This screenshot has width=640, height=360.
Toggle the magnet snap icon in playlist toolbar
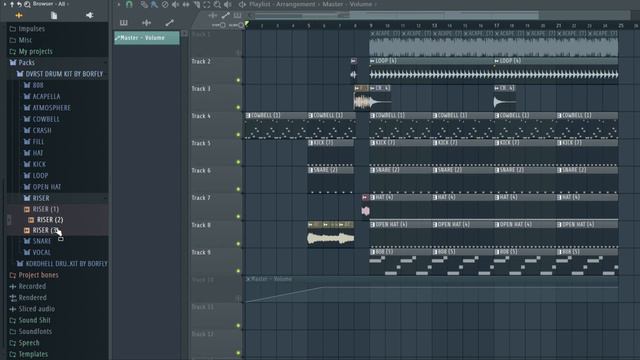[129, 4]
